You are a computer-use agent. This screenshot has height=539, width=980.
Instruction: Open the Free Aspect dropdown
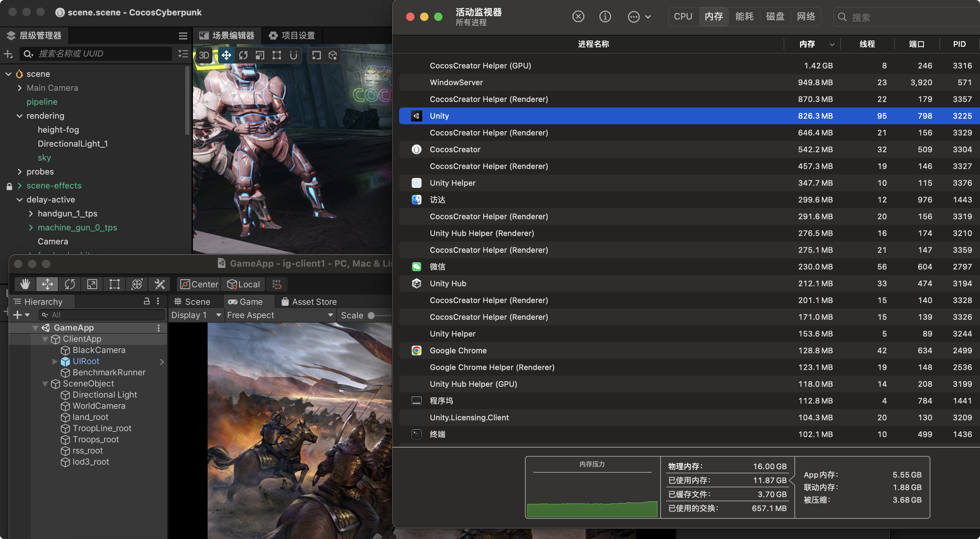pos(280,315)
